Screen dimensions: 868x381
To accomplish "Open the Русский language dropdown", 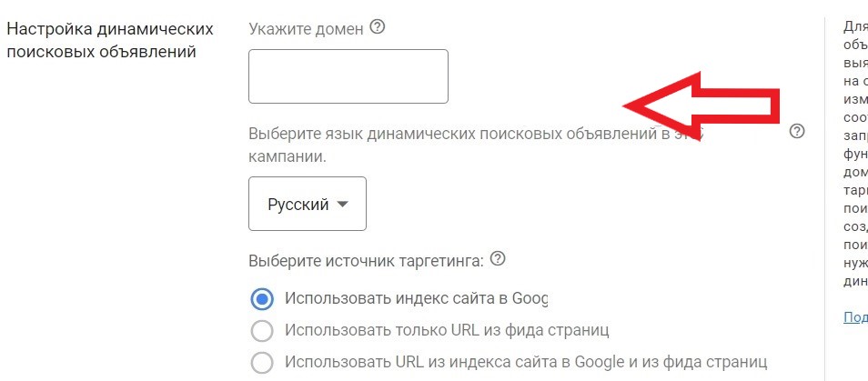I will (308, 205).
